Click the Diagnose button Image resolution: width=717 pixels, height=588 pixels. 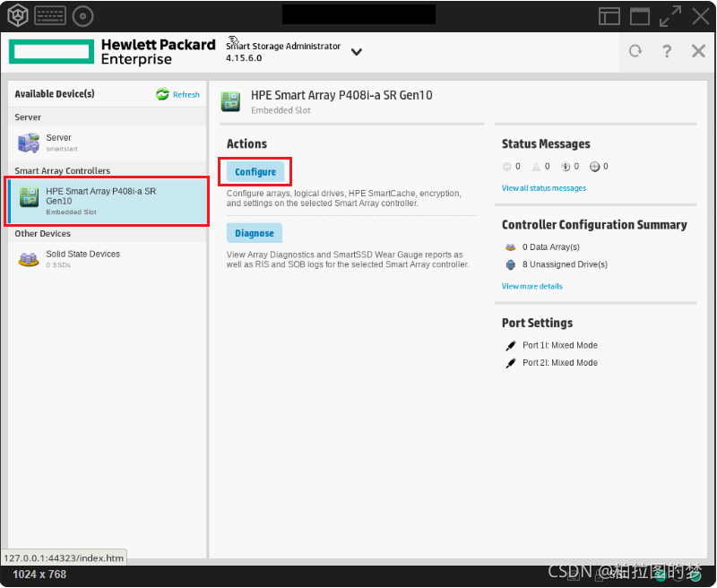coord(255,233)
